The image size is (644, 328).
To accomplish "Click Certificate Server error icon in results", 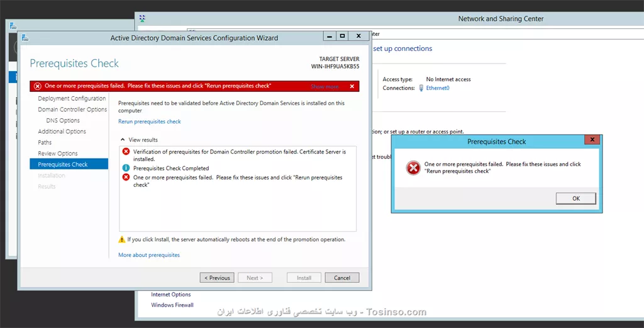I will coord(126,152).
